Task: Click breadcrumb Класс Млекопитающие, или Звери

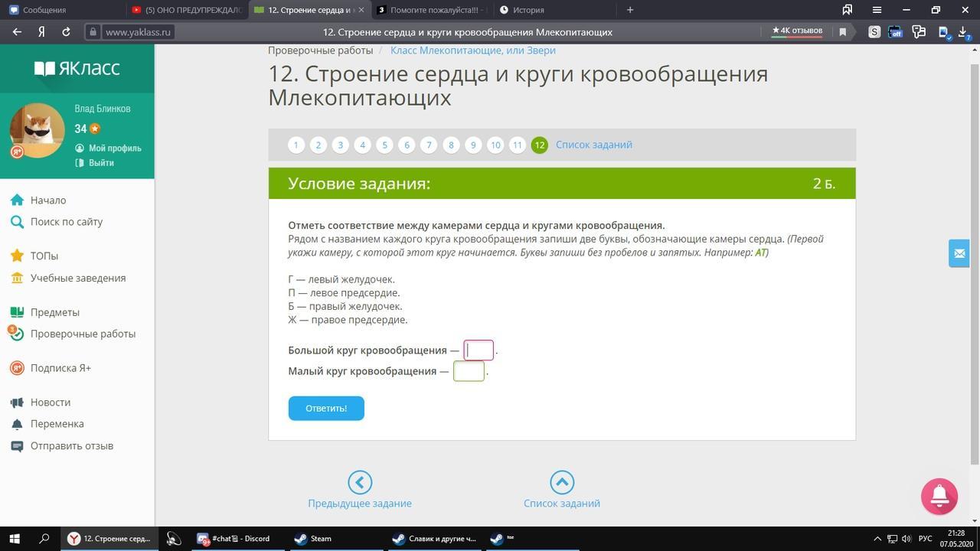Action: coord(473,51)
